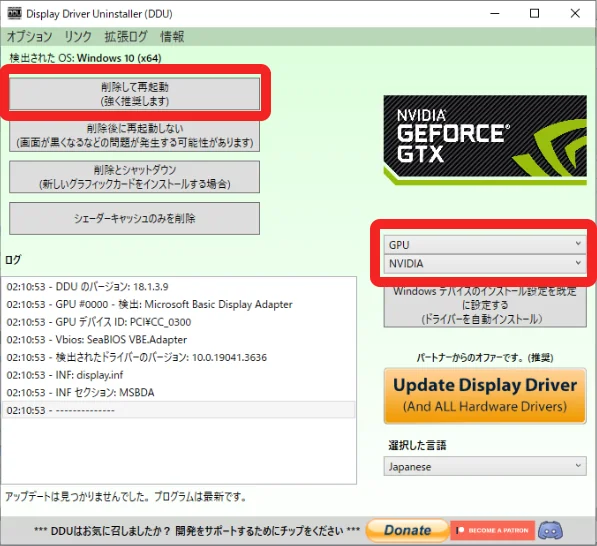Click the ログ heading label
The image size is (597, 546).
(13, 260)
